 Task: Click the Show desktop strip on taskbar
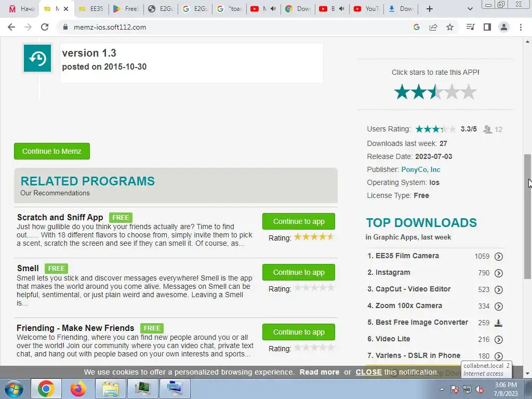pos(528,389)
